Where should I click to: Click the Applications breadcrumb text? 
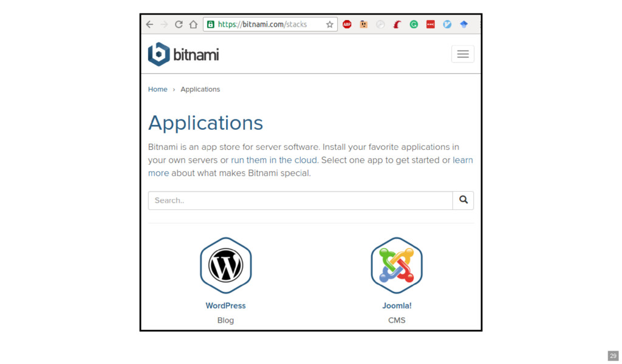pos(200,89)
